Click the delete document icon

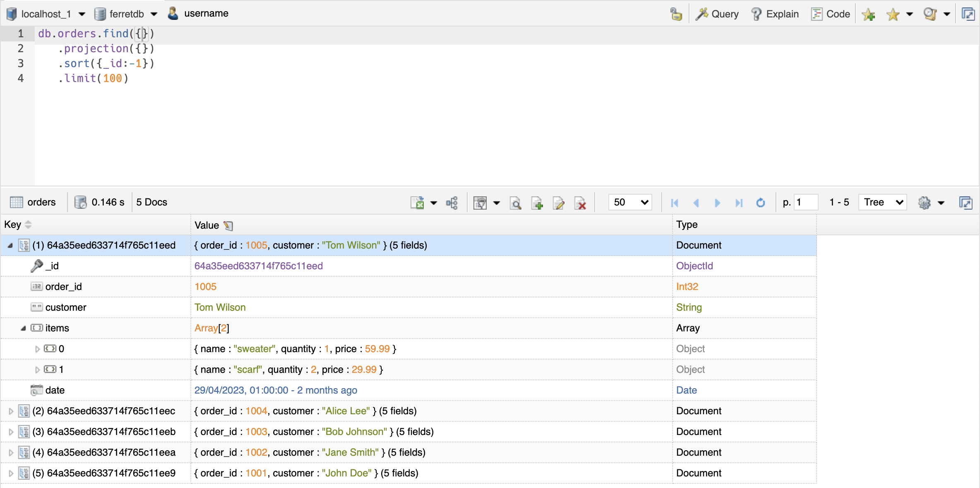tap(580, 203)
